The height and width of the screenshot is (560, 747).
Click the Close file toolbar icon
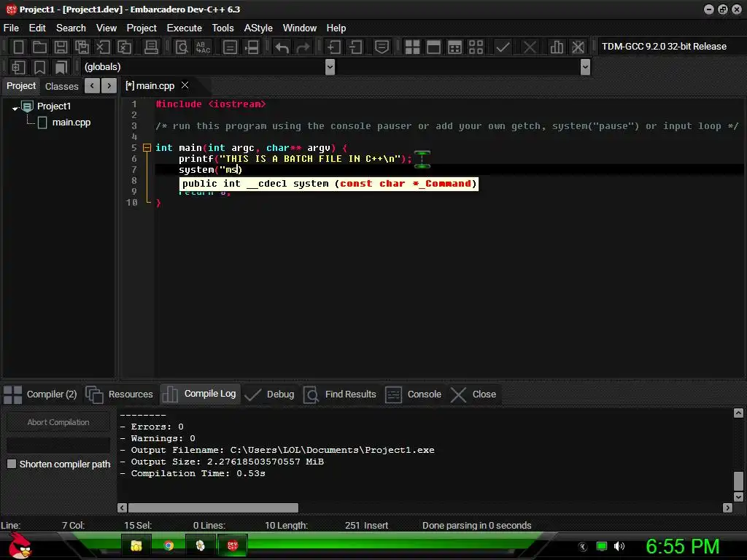coord(103,47)
